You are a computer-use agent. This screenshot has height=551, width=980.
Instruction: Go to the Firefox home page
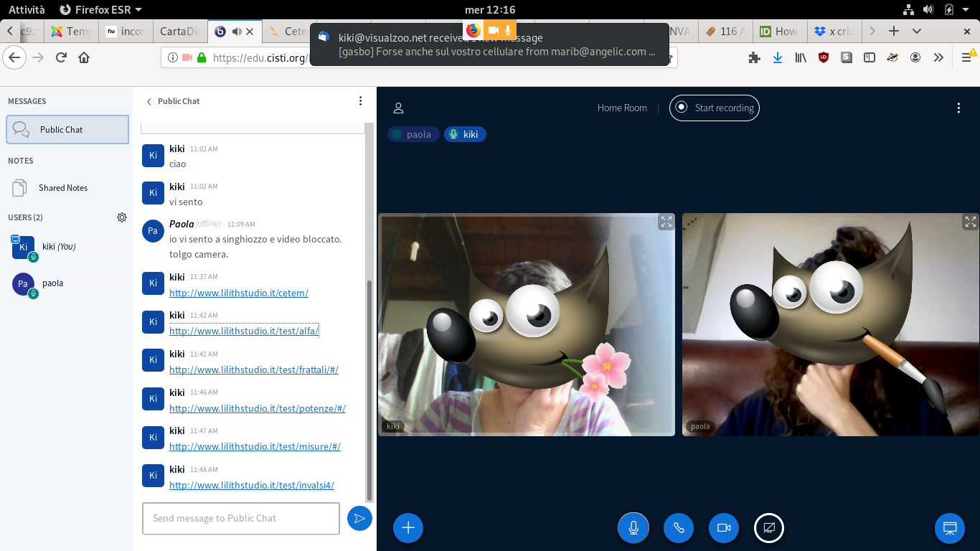pos(84,58)
